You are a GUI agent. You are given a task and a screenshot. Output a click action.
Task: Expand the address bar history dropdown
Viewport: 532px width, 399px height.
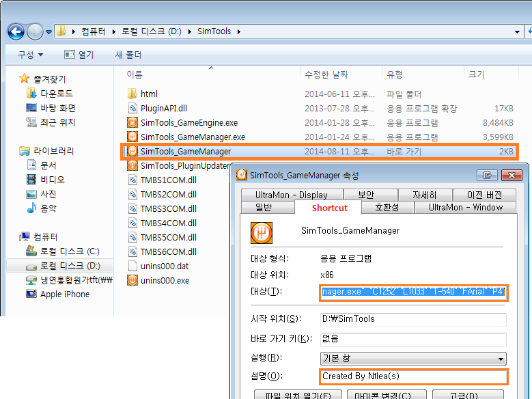coord(517,32)
